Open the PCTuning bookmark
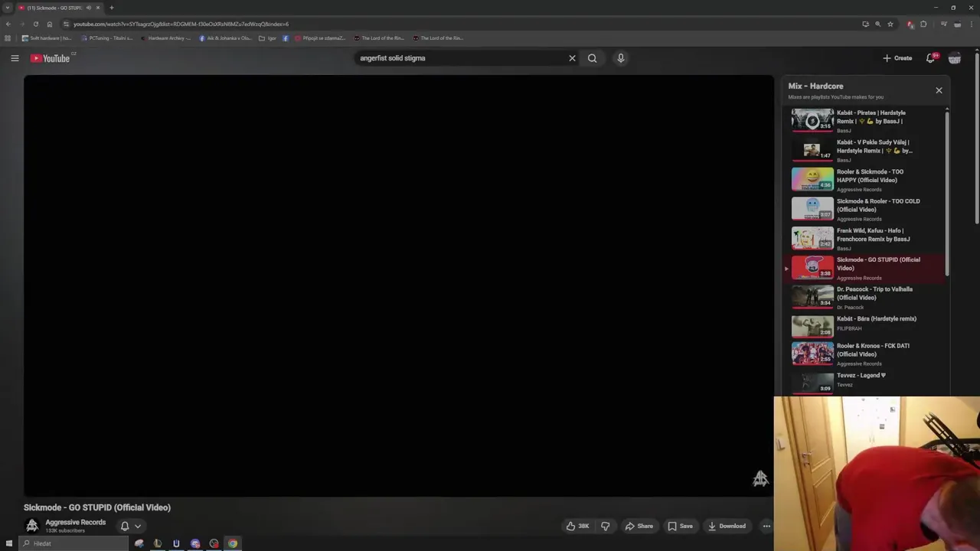 click(107, 37)
